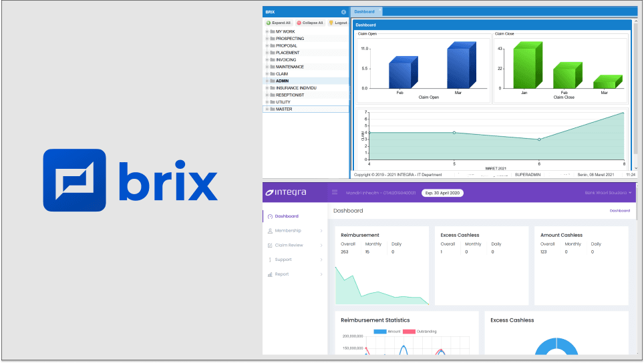The image size is (644, 363).
Task: Click the Support info icon
Action: [270, 260]
